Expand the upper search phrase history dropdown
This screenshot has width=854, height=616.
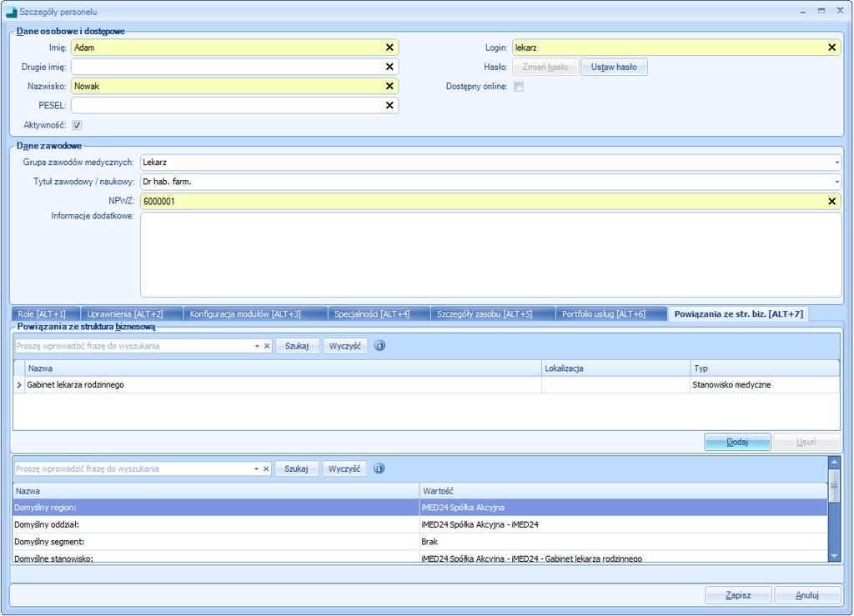[x=257, y=346]
